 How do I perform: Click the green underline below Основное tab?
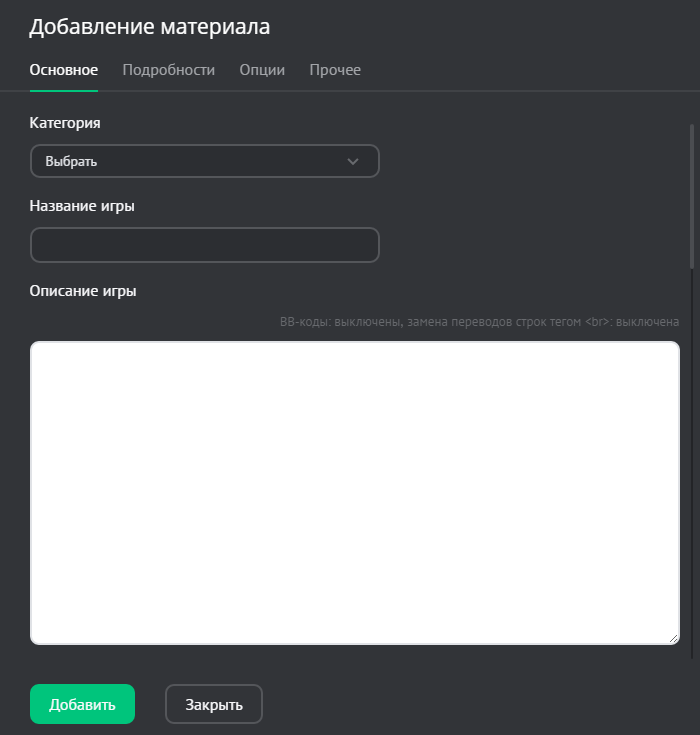pos(64,90)
